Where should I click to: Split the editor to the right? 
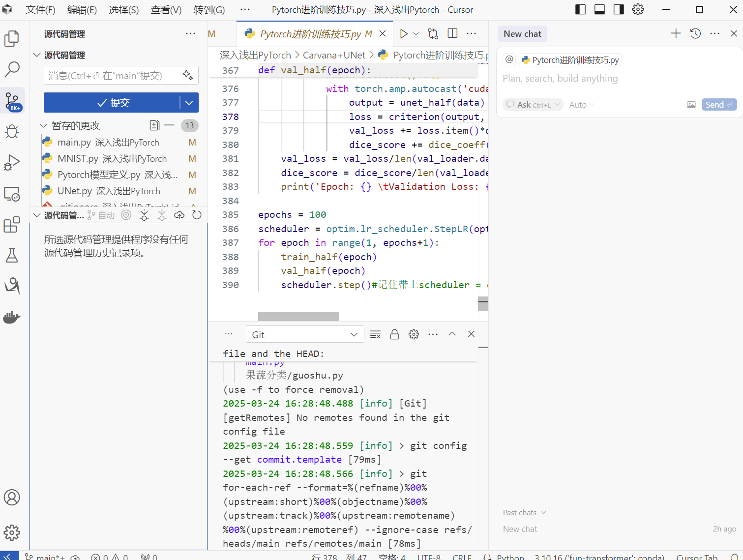click(452, 33)
